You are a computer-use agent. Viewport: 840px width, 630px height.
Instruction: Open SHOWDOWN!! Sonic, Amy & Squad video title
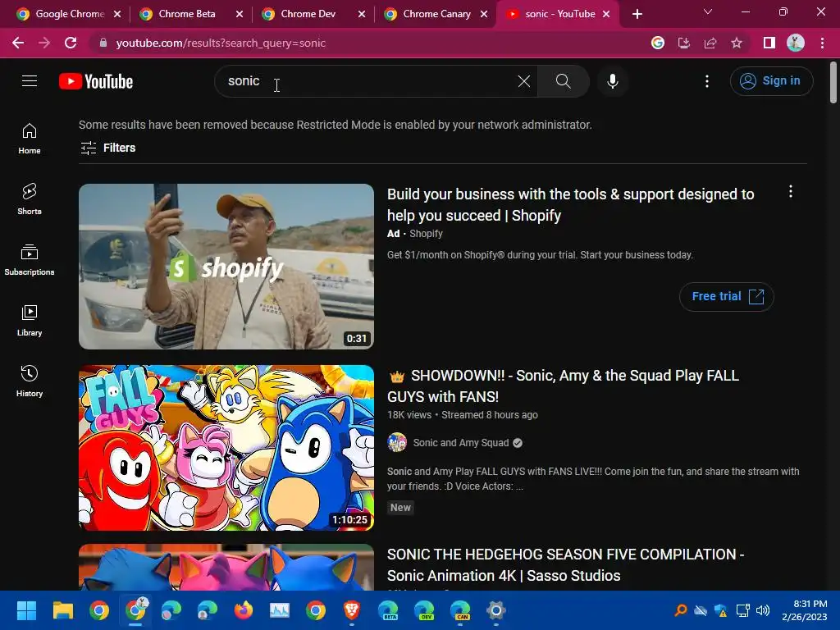[x=564, y=386]
